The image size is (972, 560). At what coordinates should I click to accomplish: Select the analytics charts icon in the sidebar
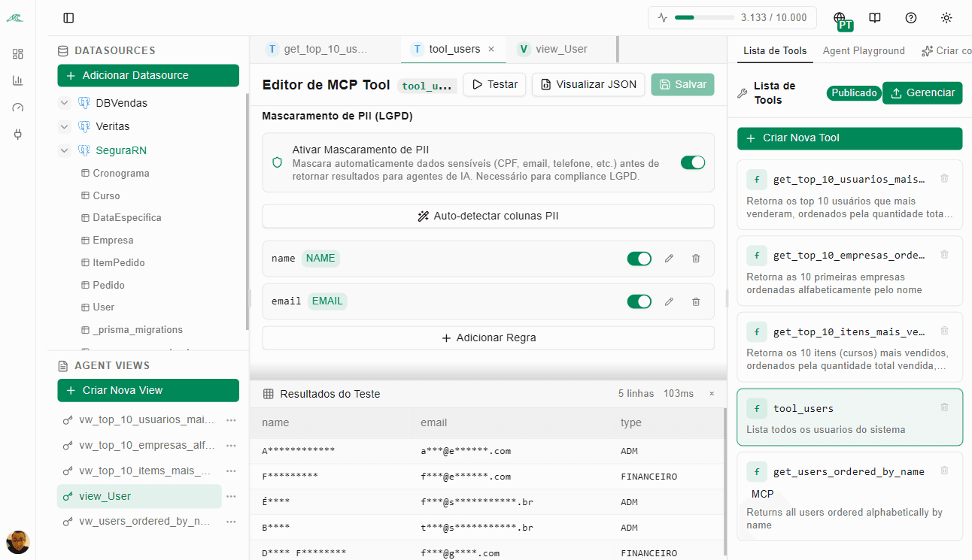tap(17, 80)
